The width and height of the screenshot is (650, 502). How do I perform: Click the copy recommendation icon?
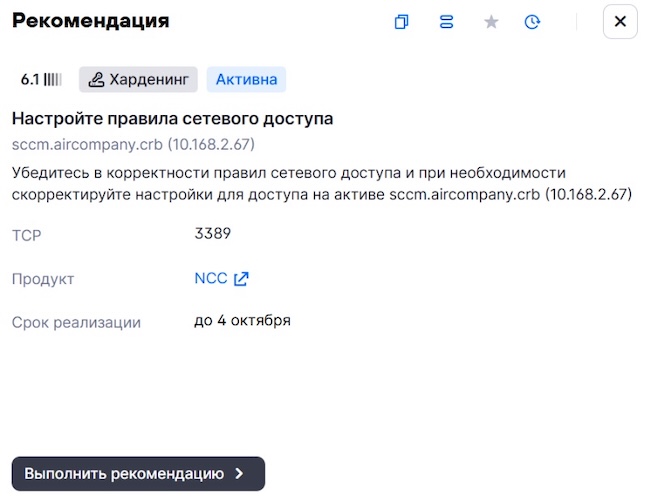[402, 22]
